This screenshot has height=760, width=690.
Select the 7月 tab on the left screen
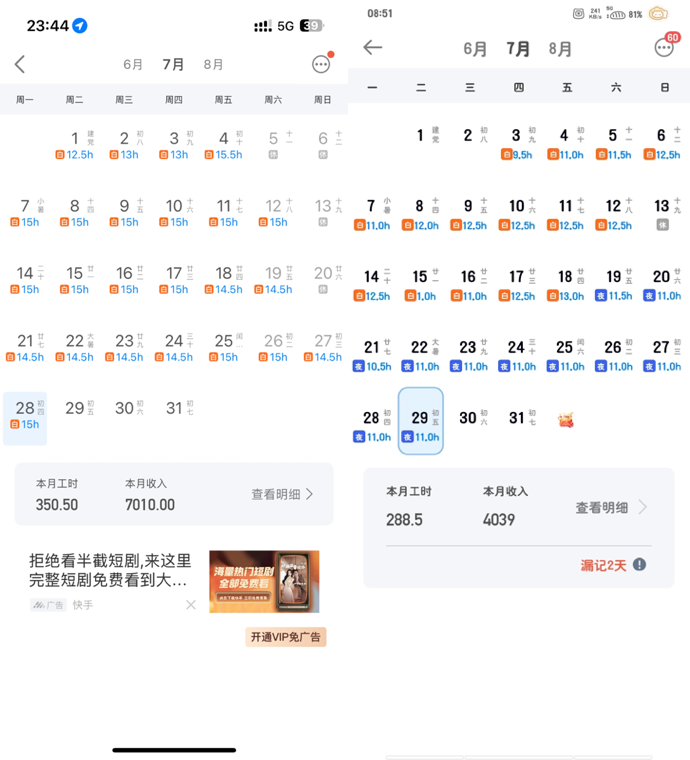coord(174,64)
